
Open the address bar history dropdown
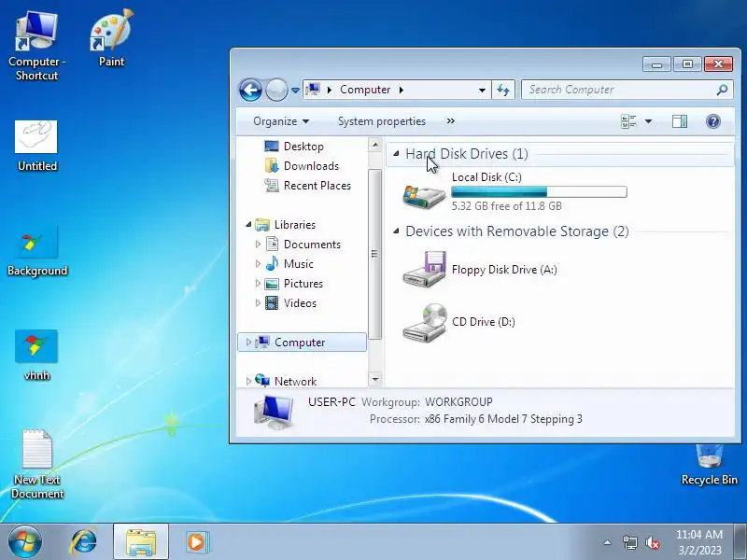pos(482,90)
